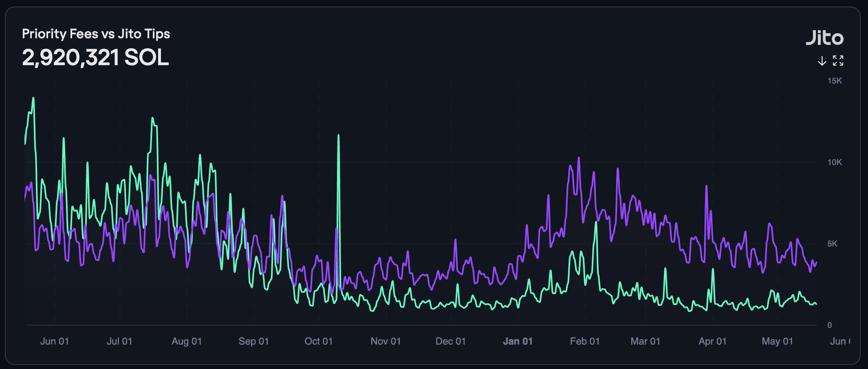This screenshot has height=369, width=868.
Task: Click the 'Aug 01' x-axis label
Action: [187, 341]
